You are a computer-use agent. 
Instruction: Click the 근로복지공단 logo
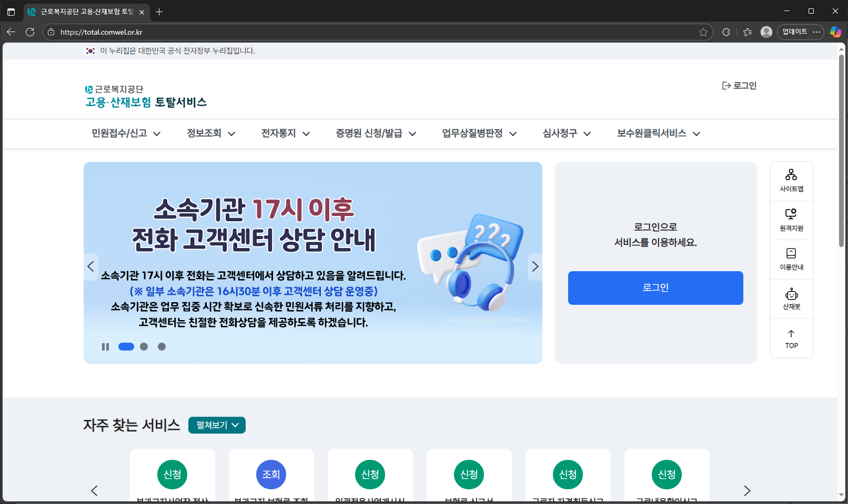145,96
